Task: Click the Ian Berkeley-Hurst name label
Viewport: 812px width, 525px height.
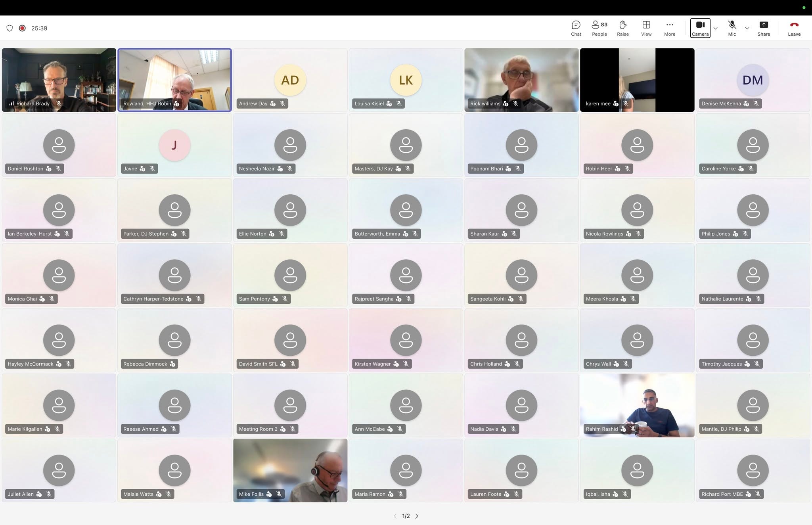Action: 30,234
